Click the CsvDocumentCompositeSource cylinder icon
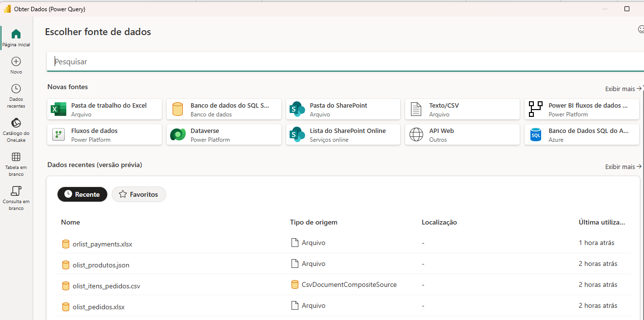Screen dimensions: 644x320 (294, 284)
